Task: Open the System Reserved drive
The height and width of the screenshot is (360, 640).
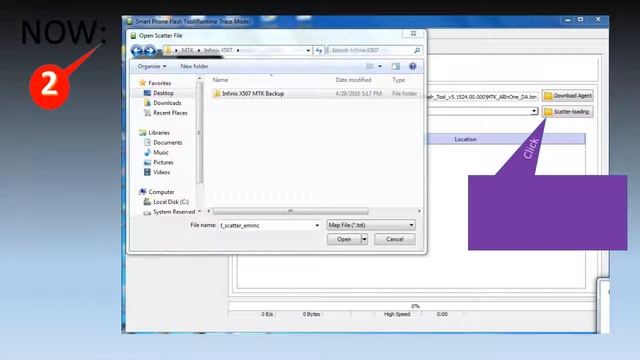Action: [x=174, y=212]
